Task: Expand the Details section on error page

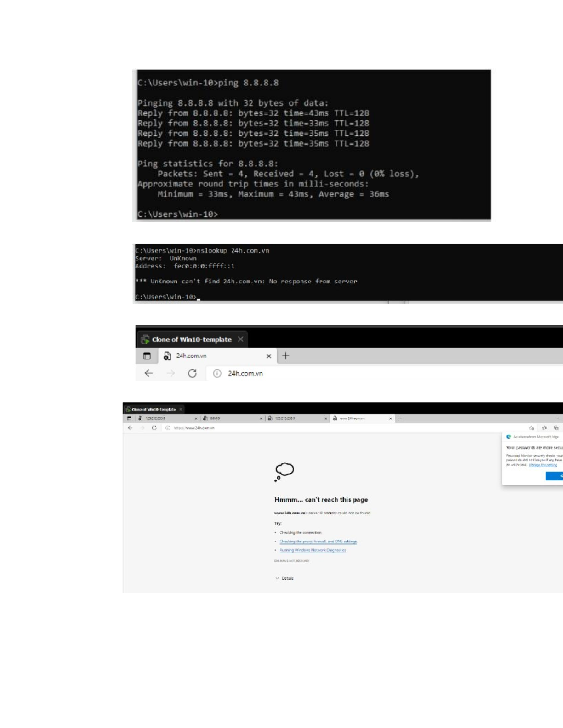Action: (285, 578)
